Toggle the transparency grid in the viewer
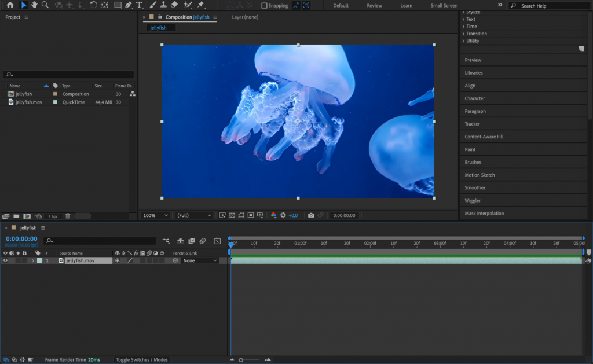Image resolution: width=593 pixels, height=364 pixels. pyautogui.click(x=232, y=215)
